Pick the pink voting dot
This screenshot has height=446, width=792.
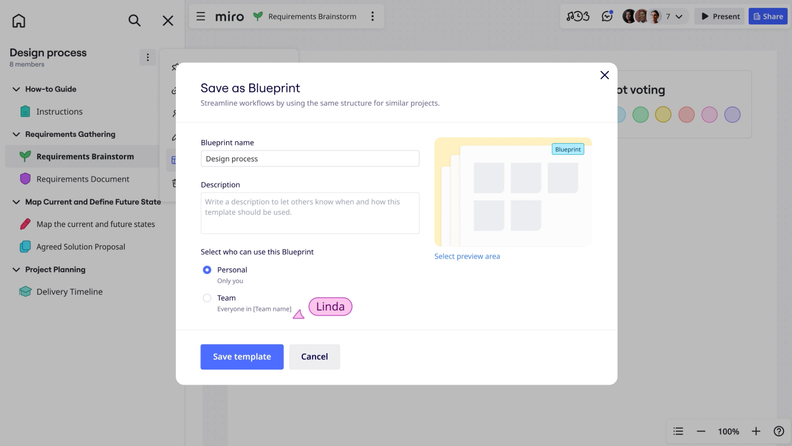pyautogui.click(x=709, y=115)
